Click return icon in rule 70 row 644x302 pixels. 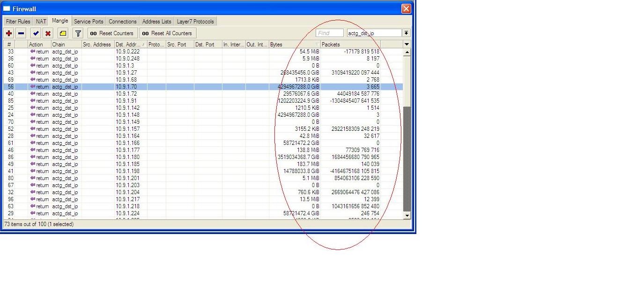coord(33,122)
